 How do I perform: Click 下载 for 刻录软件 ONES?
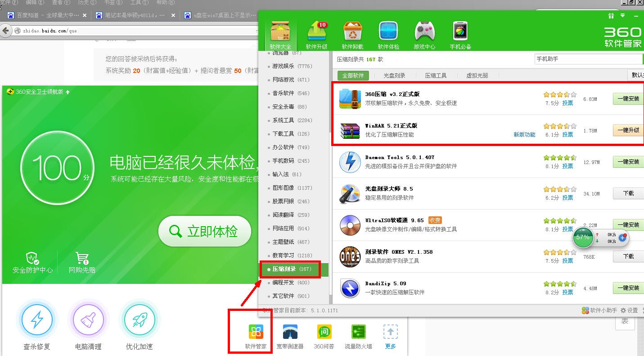click(x=628, y=256)
